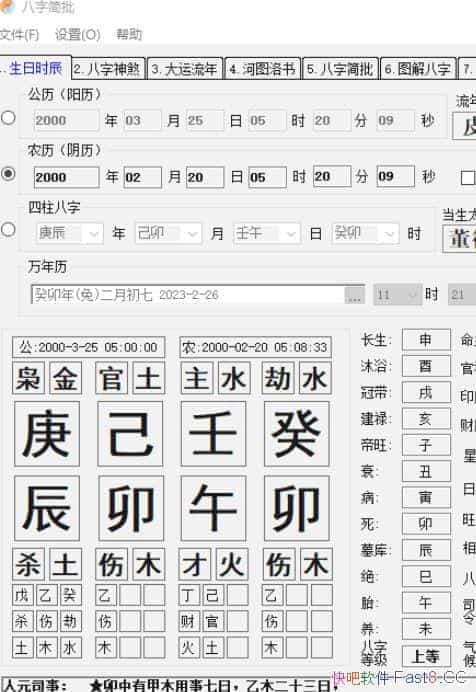Viewport: 476px width, 692px height.
Task: Click the 壬 day master character tile
Action: tap(213, 434)
